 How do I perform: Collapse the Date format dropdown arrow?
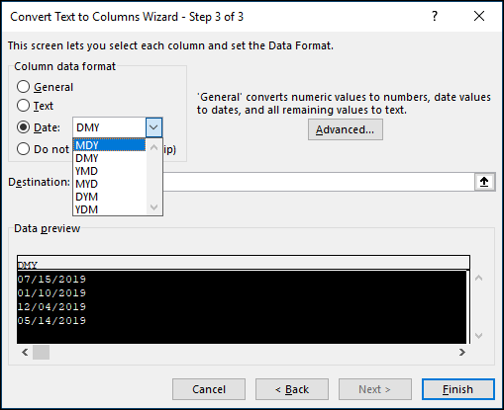pos(154,127)
